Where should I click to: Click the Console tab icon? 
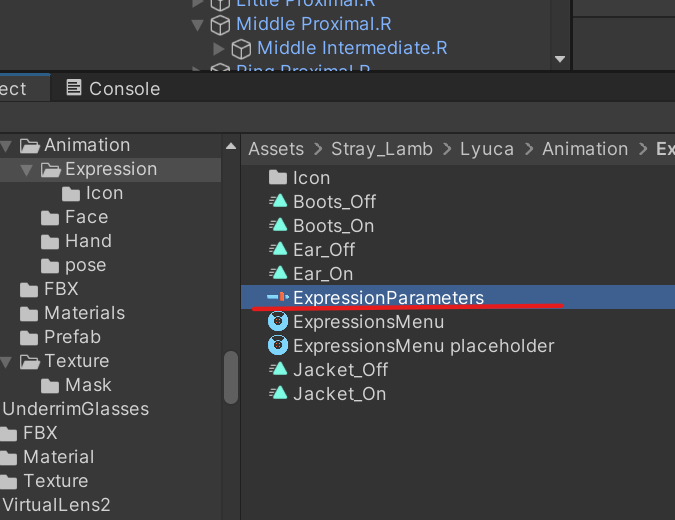[74, 88]
